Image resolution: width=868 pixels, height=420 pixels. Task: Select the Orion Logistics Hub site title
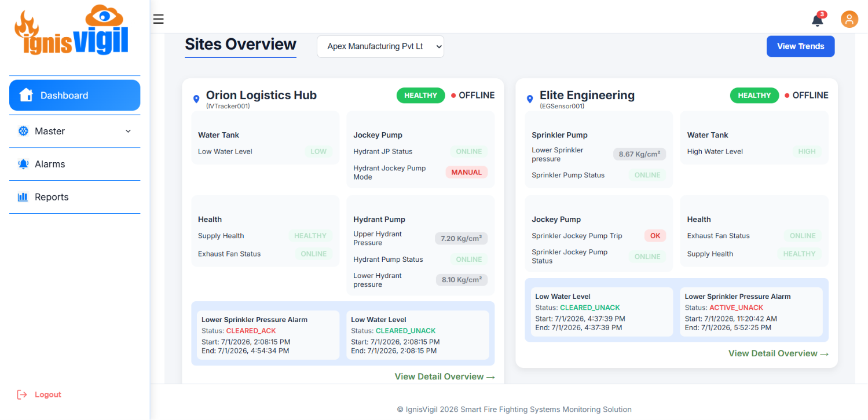[261, 95]
